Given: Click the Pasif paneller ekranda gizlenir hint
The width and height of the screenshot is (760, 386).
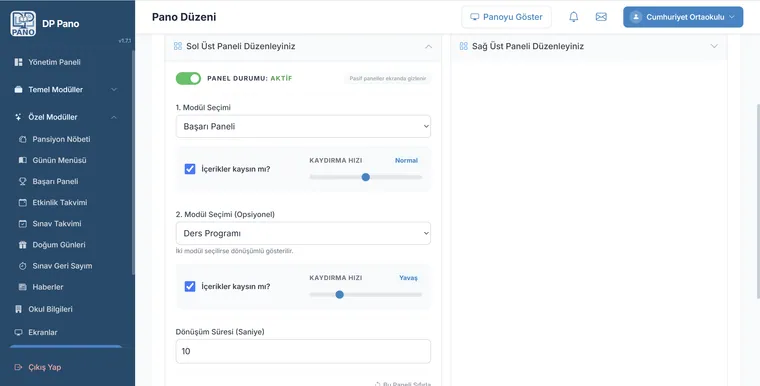Looking at the screenshot, I should tap(387, 79).
